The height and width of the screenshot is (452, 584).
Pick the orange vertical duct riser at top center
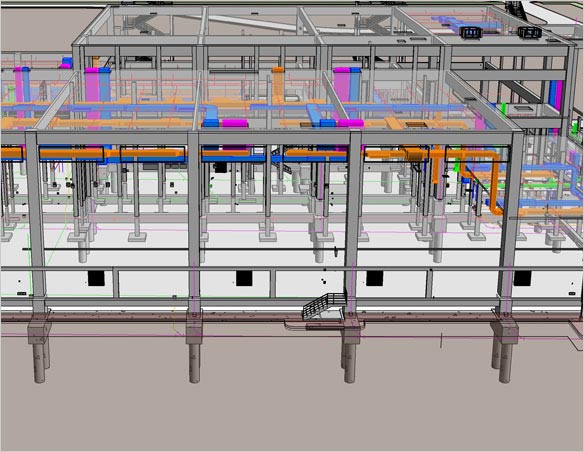[x=278, y=85]
